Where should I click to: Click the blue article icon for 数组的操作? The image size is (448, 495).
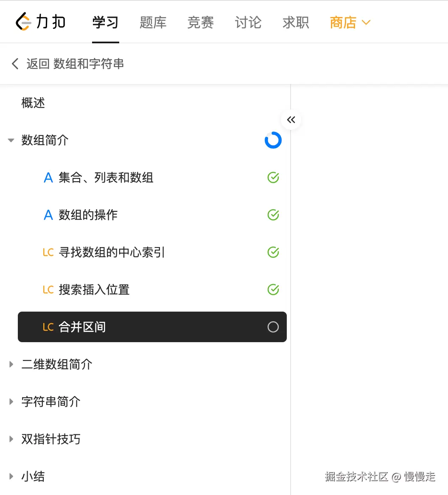tap(48, 215)
